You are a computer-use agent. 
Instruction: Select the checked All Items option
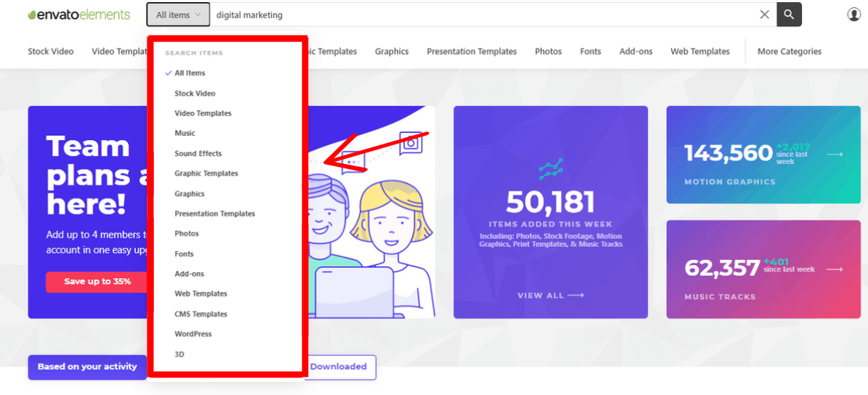(x=190, y=73)
